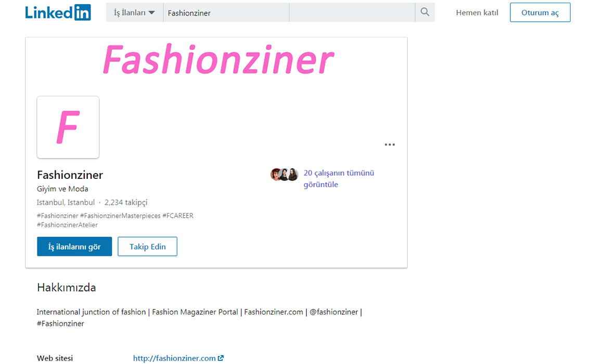Image resolution: width=593 pixels, height=364 pixels.
Task: Click the external link icon beside website
Action: coord(221,358)
